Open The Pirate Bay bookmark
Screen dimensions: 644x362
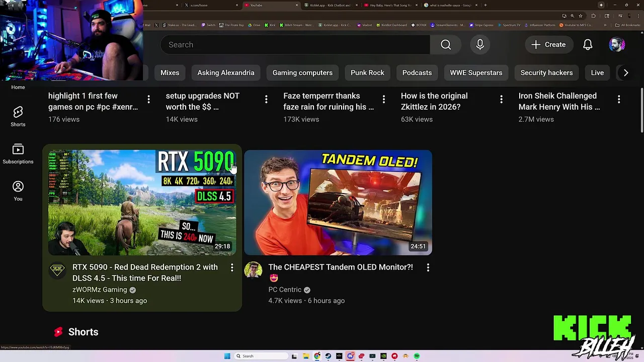click(231, 25)
